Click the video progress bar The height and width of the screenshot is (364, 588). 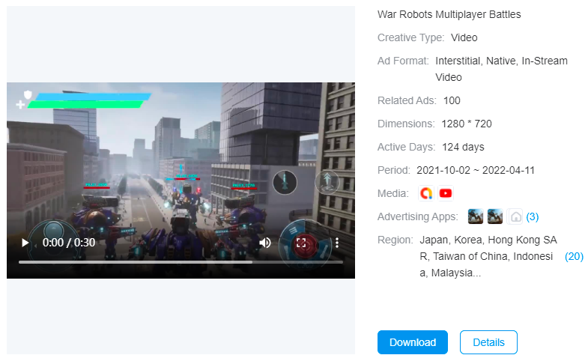tap(180, 262)
